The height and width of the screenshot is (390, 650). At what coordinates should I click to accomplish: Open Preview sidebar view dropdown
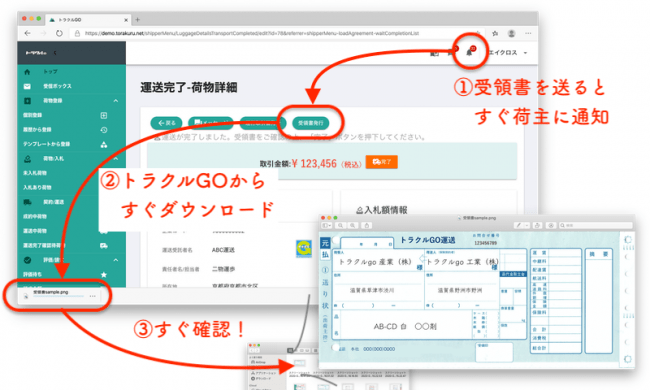(327, 225)
